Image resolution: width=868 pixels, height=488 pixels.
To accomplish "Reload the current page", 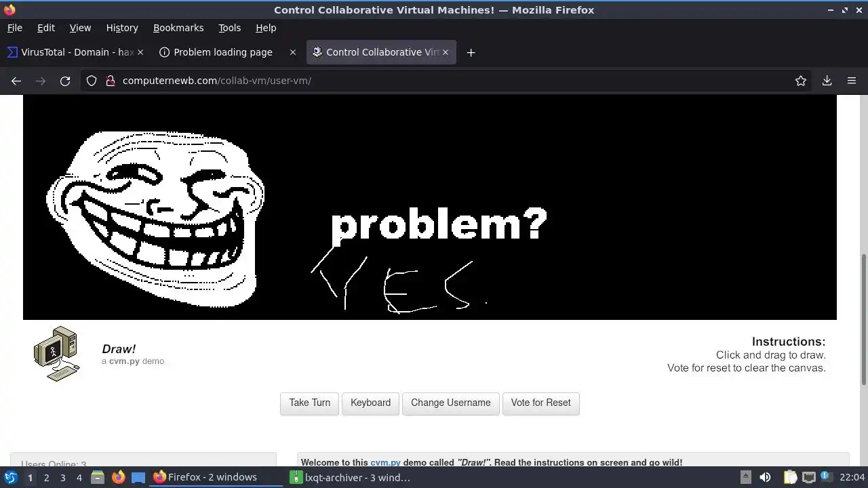I will point(65,81).
